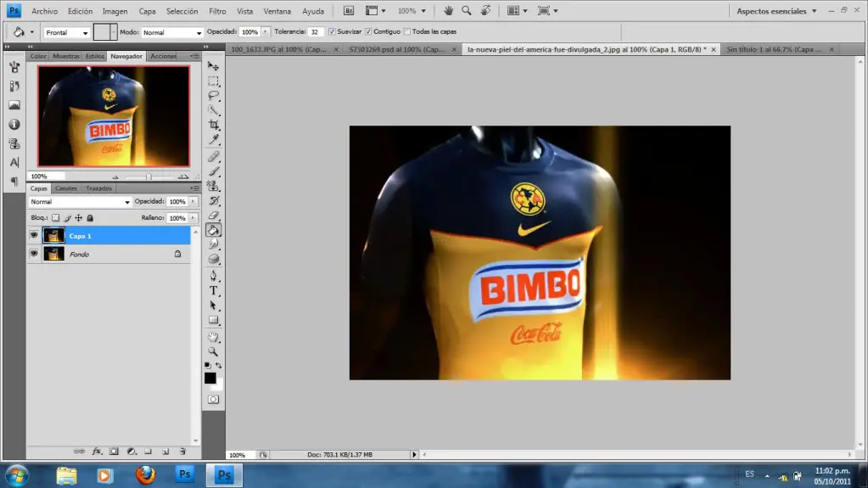
Task: Switch to the Canales tab
Action: coord(66,188)
